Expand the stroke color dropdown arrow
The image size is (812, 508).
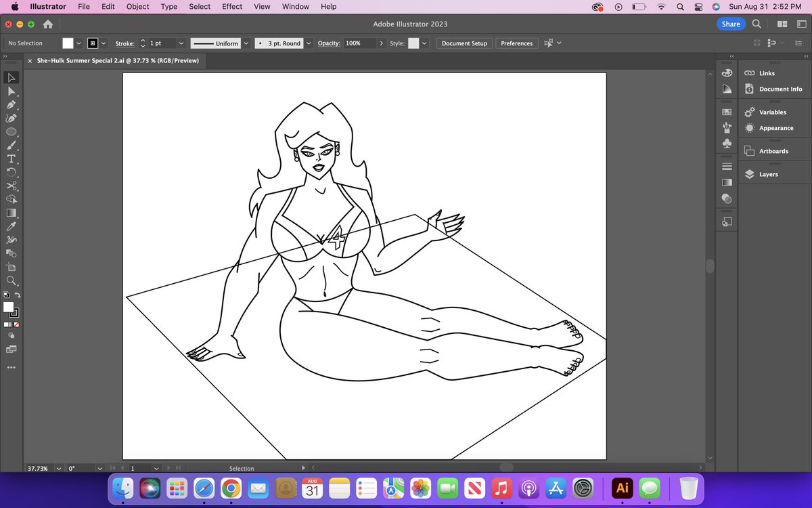[x=104, y=43]
